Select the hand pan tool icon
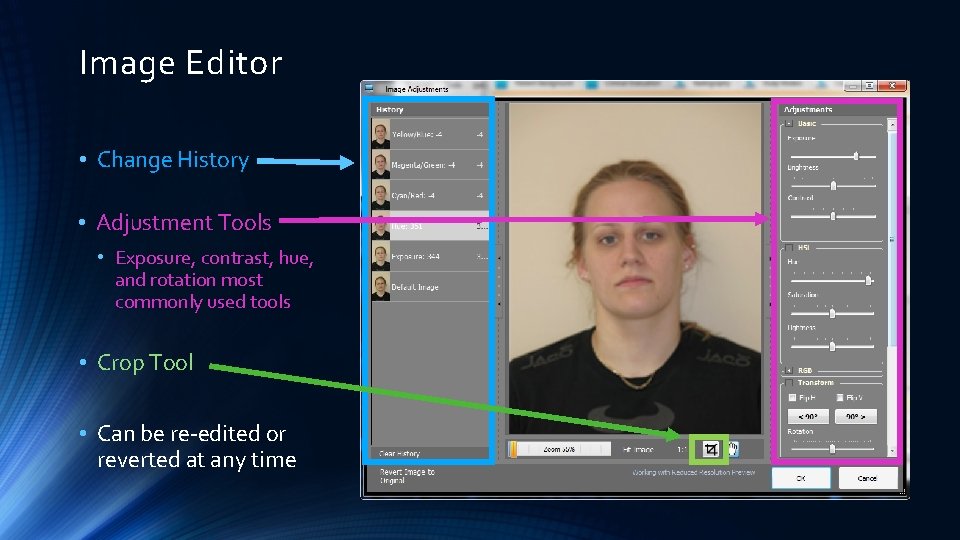Image resolution: width=960 pixels, height=540 pixels. point(733,449)
